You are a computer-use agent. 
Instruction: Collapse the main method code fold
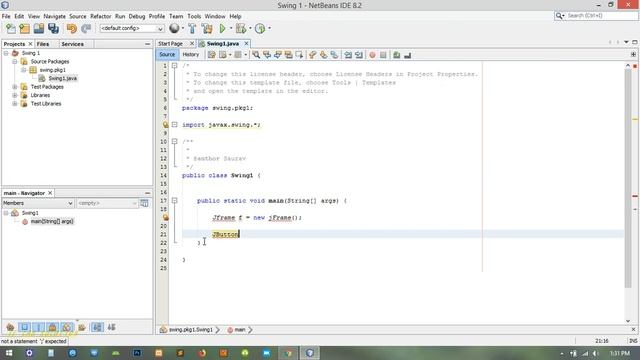(175, 200)
